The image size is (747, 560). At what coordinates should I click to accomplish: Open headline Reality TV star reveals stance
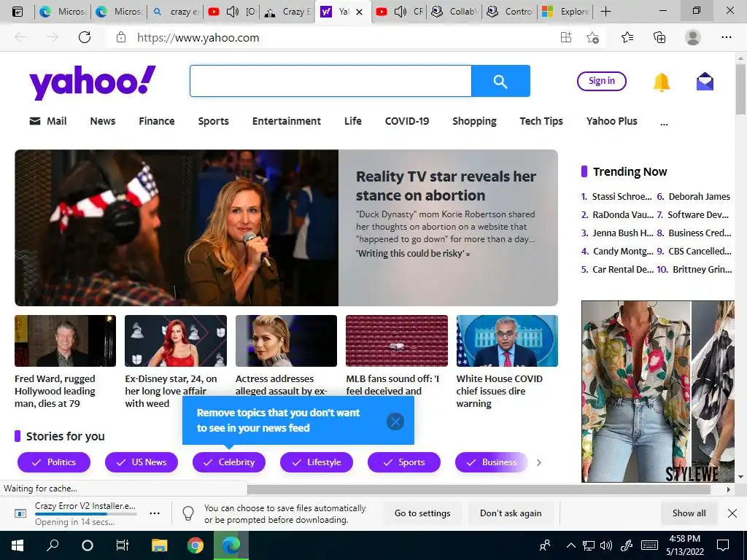pos(446,186)
